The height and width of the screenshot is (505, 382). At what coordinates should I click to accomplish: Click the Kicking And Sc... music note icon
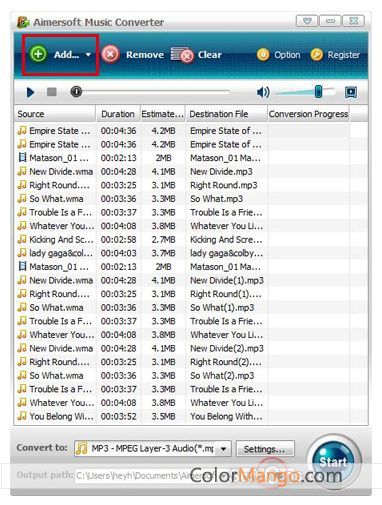coord(22,239)
